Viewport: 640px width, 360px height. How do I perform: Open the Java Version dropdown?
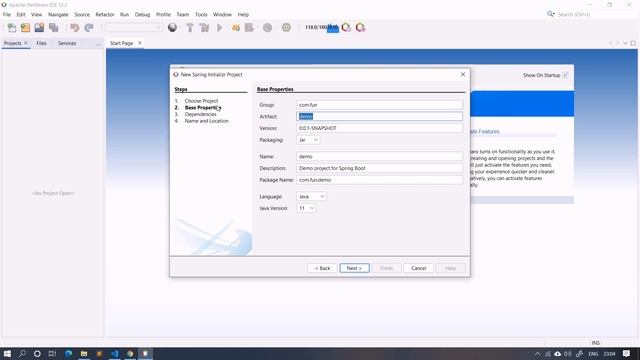[306, 208]
